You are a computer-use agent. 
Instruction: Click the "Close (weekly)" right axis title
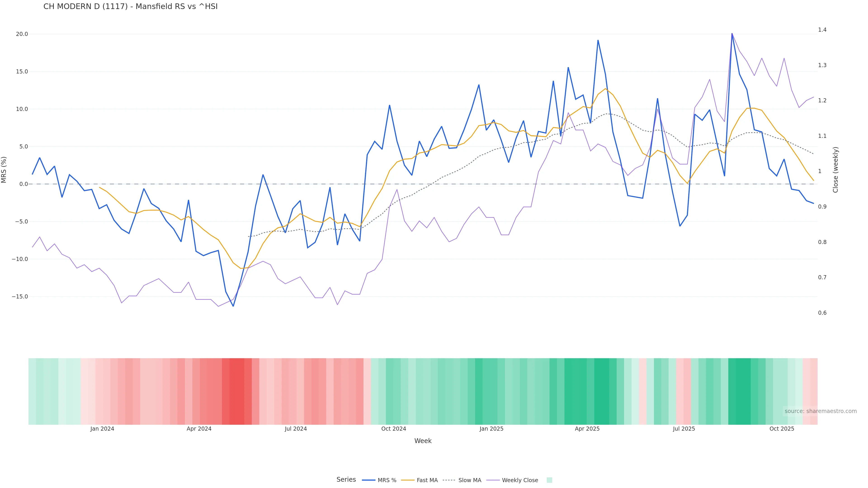click(835, 170)
